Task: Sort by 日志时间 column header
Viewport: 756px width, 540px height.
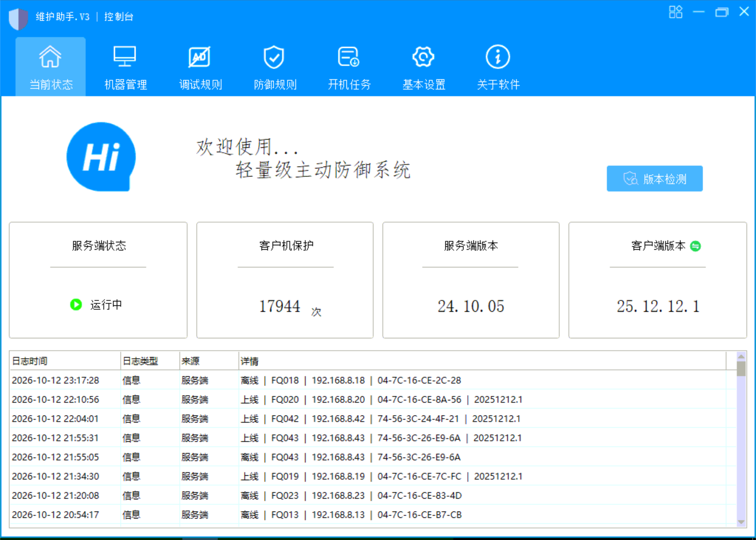Action: point(65,361)
